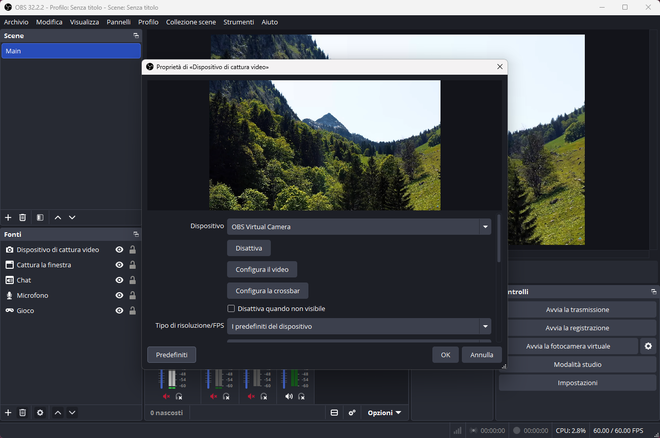Screen dimensions: 660x438
Task: Open the Pannelli menu
Action: click(x=118, y=22)
